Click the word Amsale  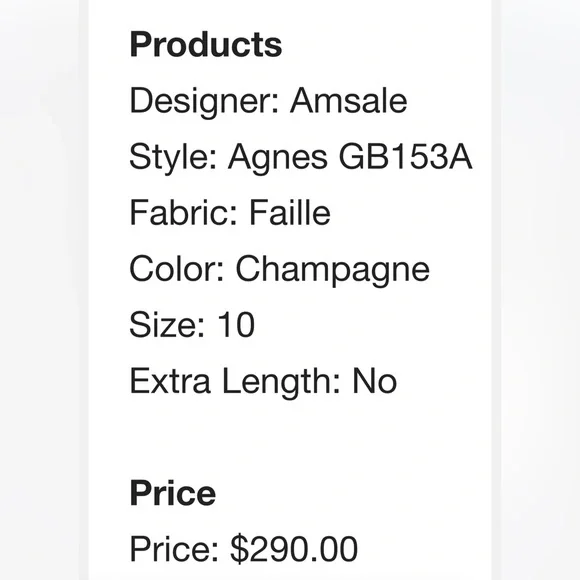click(349, 100)
